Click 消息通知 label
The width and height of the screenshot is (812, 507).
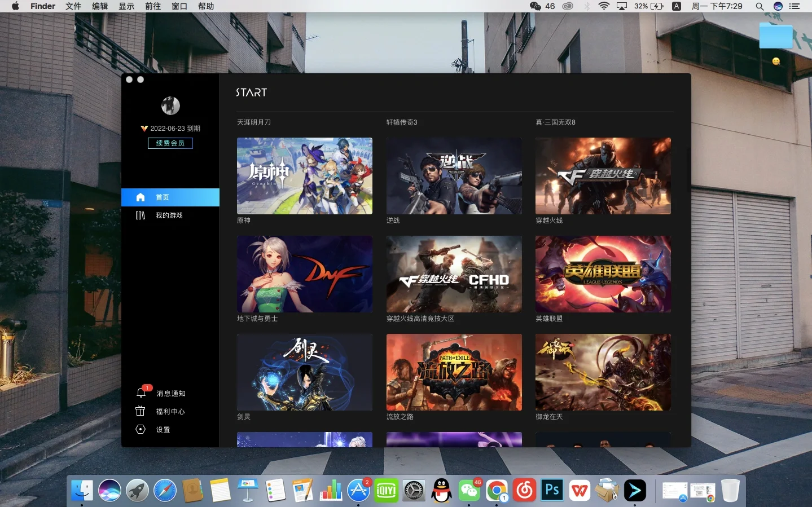(171, 394)
